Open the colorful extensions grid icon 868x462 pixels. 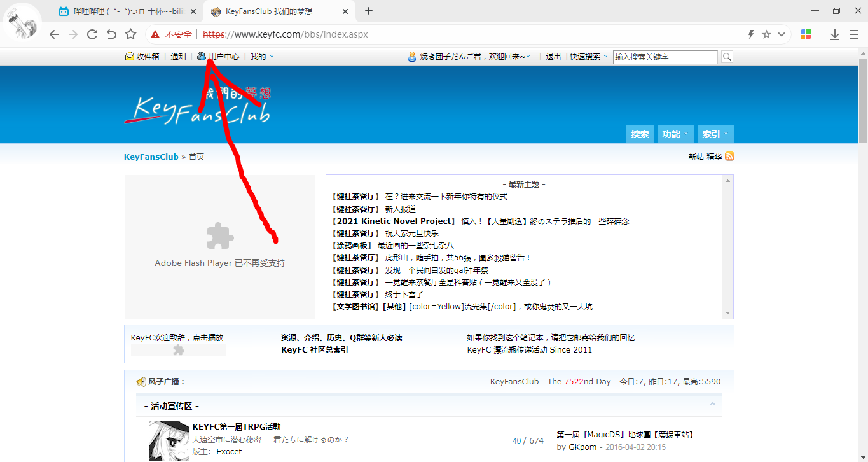click(x=806, y=34)
